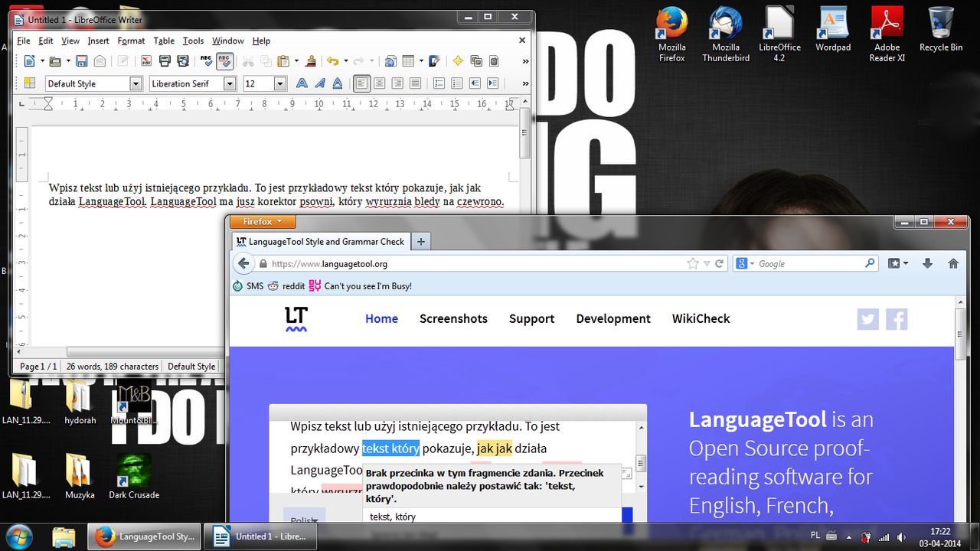Click the Undo arrow in Writer
The height and width of the screenshot is (551, 980).
(x=332, y=61)
